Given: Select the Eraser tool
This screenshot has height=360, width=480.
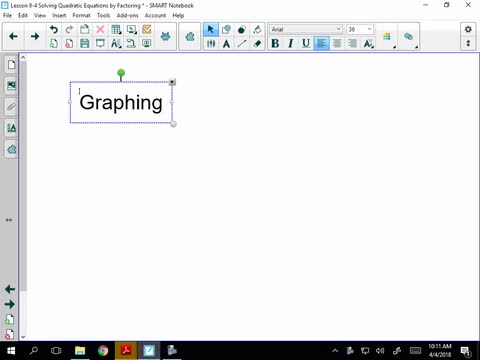Looking at the screenshot, I should coord(257,43).
